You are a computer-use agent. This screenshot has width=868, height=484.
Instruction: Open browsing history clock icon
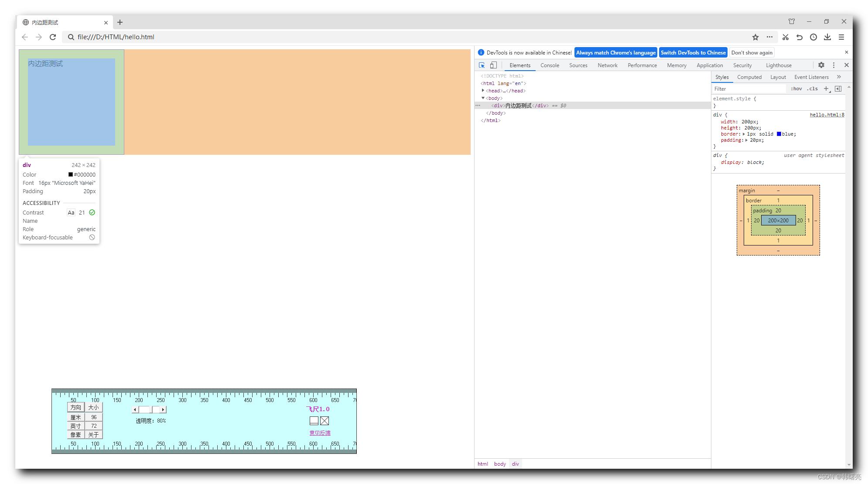(x=813, y=37)
